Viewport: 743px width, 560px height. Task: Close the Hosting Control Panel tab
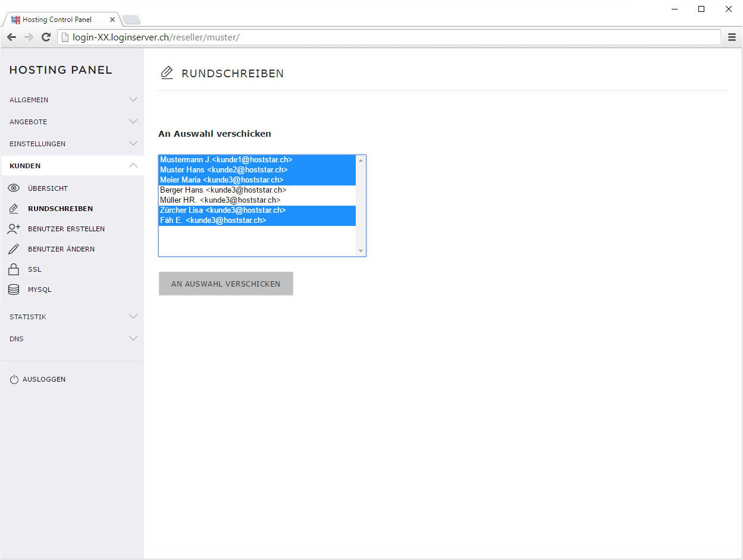tap(112, 20)
